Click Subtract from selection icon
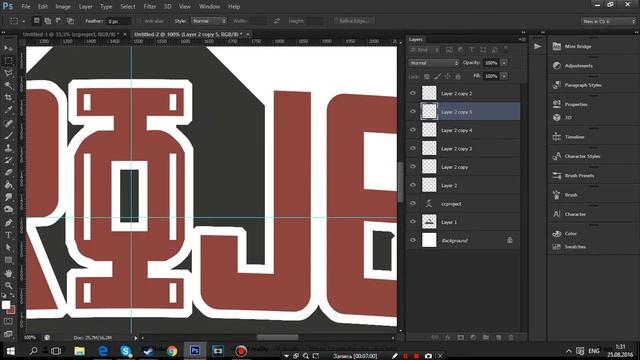This screenshot has width=640, height=360. pos(59,20)
